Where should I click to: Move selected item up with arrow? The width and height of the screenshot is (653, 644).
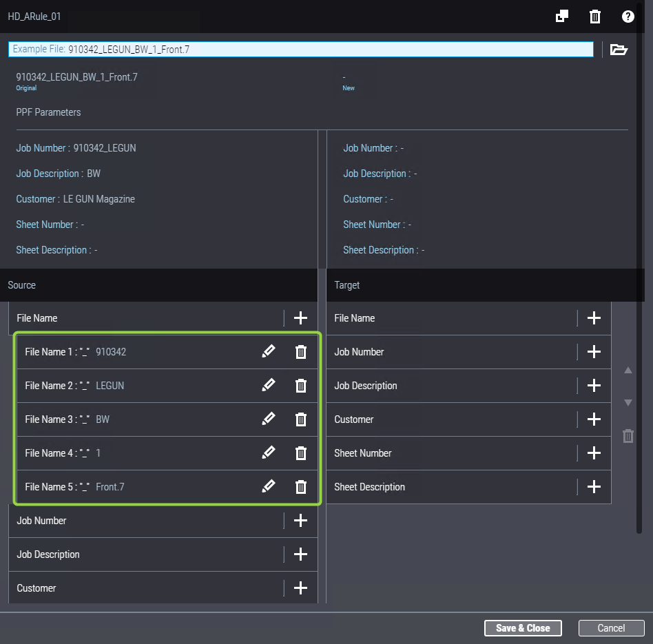[x=628, y=371]
